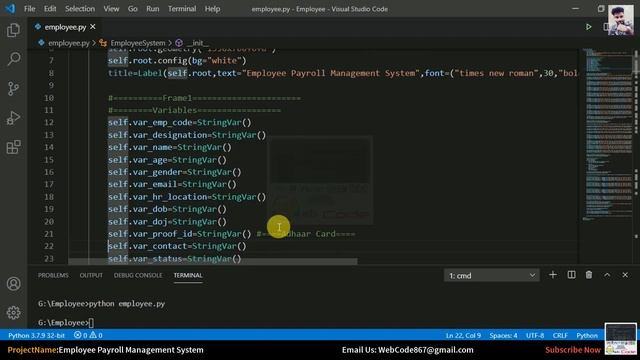Click the editor horizontal scrollbar
Viewport: 640px width, 360px height.
[x=213, y=261]
